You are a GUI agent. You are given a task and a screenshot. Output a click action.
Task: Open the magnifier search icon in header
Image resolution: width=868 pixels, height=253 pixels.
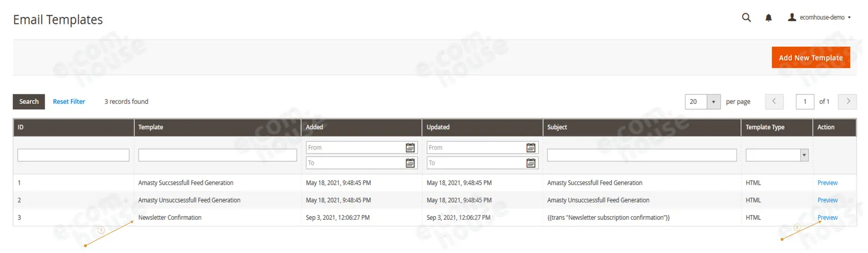click(746, 17)
